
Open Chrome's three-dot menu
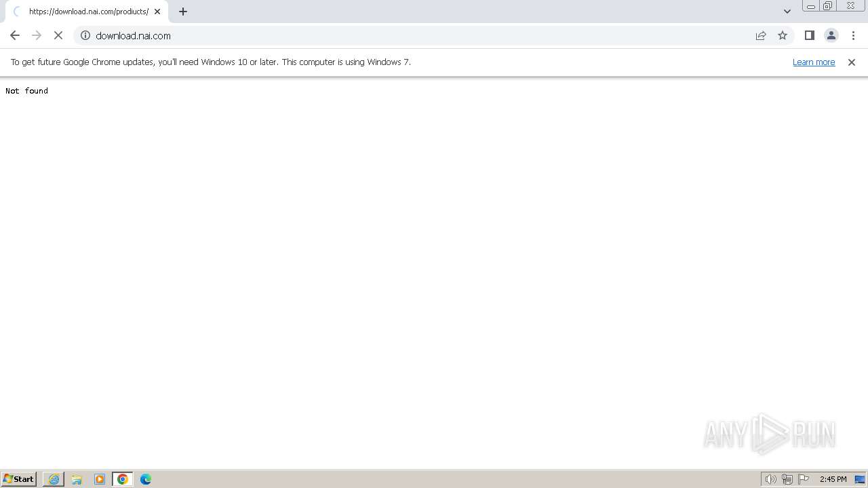[853, 35]
